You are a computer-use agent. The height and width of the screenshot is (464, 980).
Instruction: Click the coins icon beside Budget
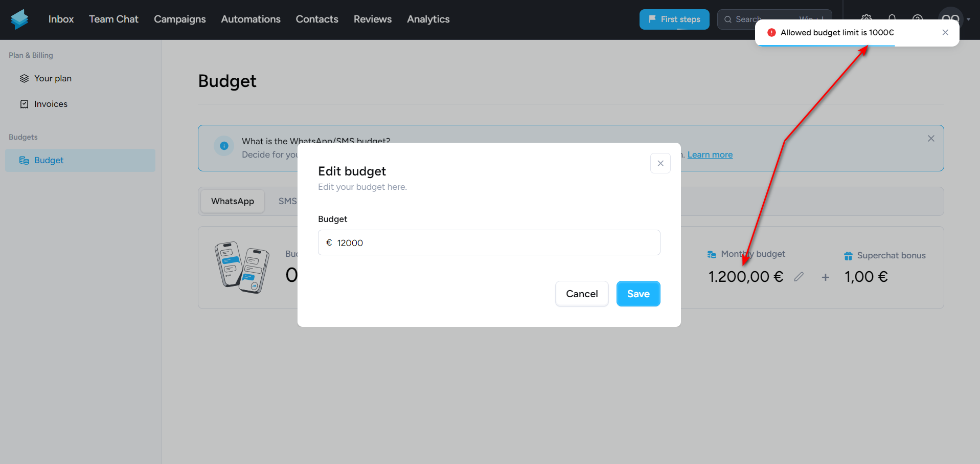pyautogui.click(x=24, y=160)
